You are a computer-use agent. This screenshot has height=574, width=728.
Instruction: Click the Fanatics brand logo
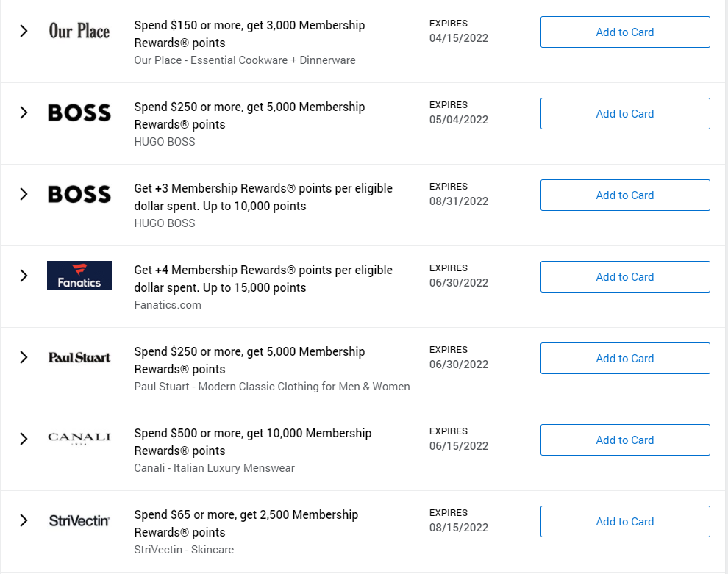point(79,276)
